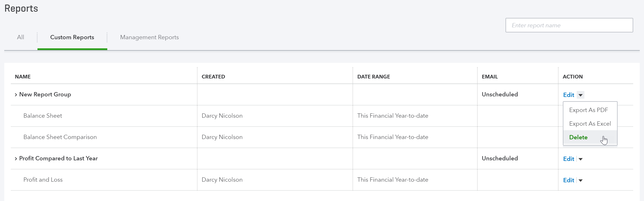Switch to the All reports tab
This screenshot has width=644, height=201.
[20, 37]
